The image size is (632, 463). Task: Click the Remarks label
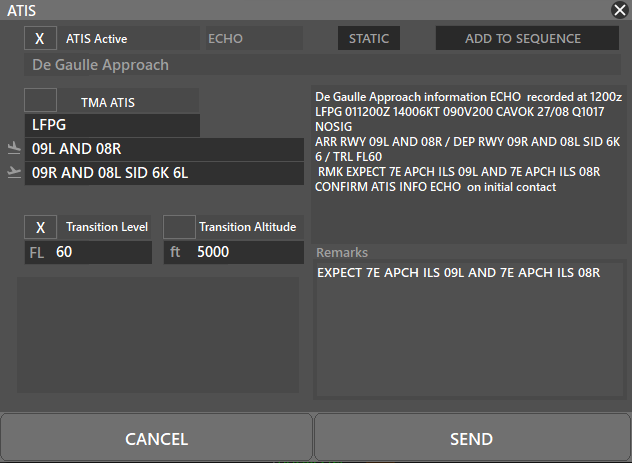[x=342, y=253]
